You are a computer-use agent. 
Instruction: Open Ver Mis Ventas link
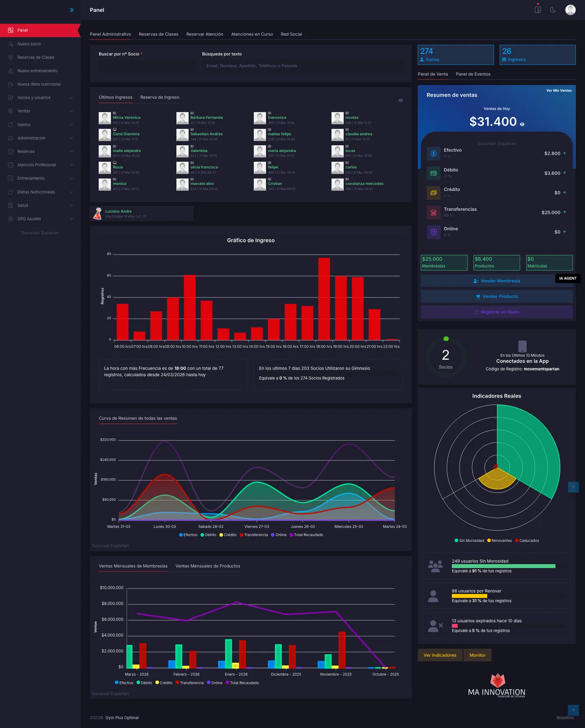[559, 91]
